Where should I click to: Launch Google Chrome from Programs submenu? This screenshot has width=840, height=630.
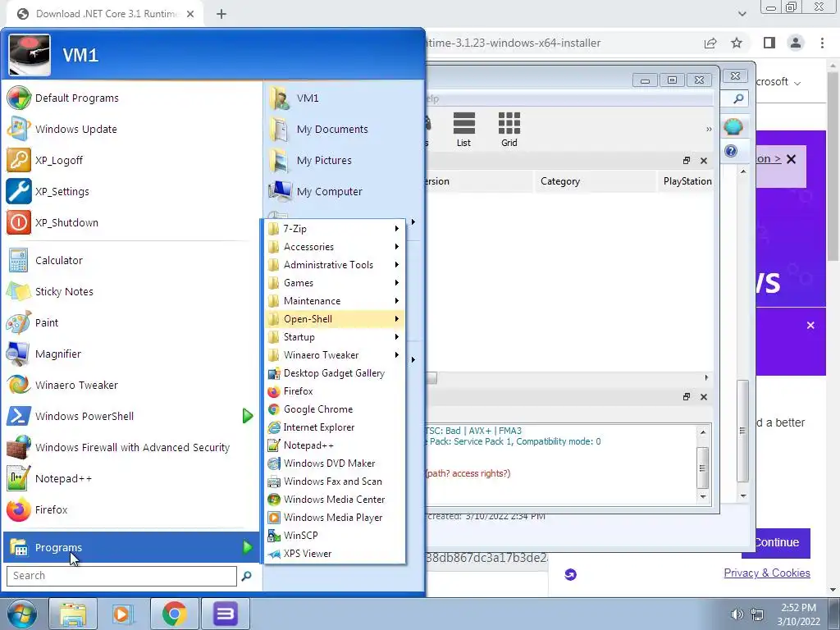pyautogui.click(x=335, y=409)
